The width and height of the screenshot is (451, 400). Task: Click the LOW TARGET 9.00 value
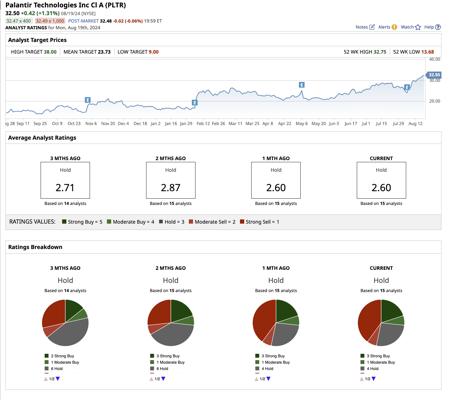pos(154,52)
